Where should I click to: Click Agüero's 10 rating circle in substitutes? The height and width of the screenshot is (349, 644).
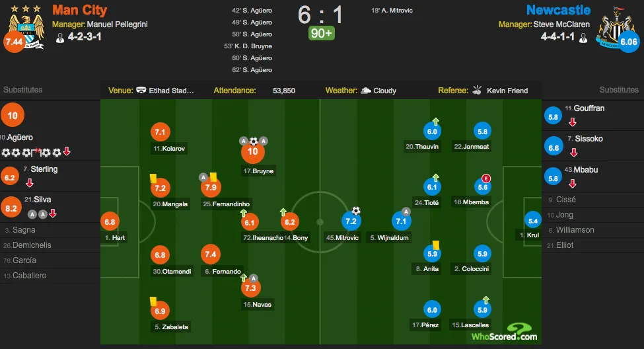pyautogui.click(x=13, y=115)
